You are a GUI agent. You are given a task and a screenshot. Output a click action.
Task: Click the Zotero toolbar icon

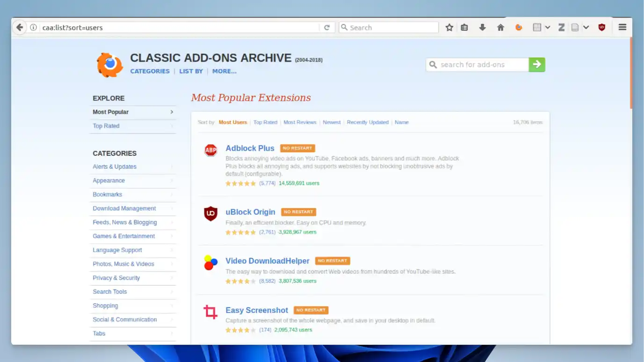(562, 27)
